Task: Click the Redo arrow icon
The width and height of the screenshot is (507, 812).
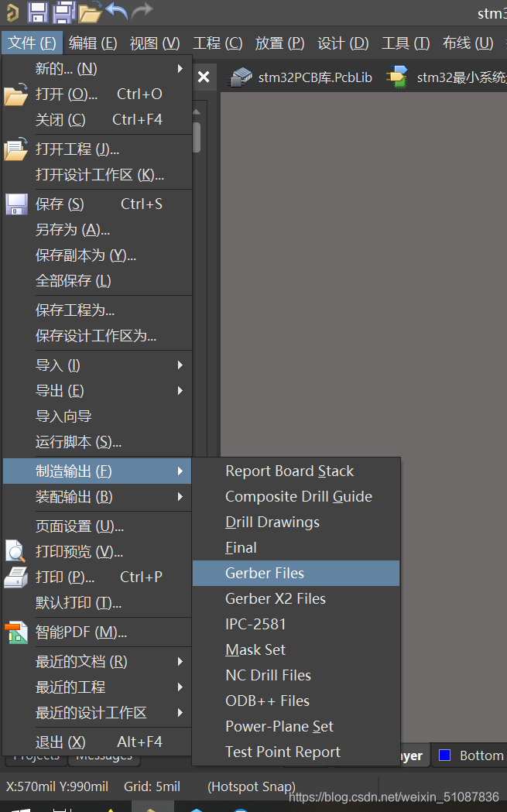Action: click(142, 11)
